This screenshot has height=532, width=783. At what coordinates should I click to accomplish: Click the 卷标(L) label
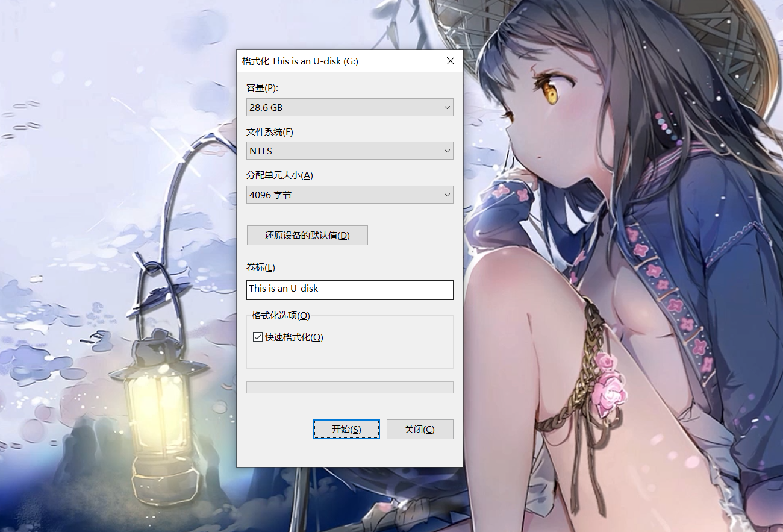click(x=261, y=268)
